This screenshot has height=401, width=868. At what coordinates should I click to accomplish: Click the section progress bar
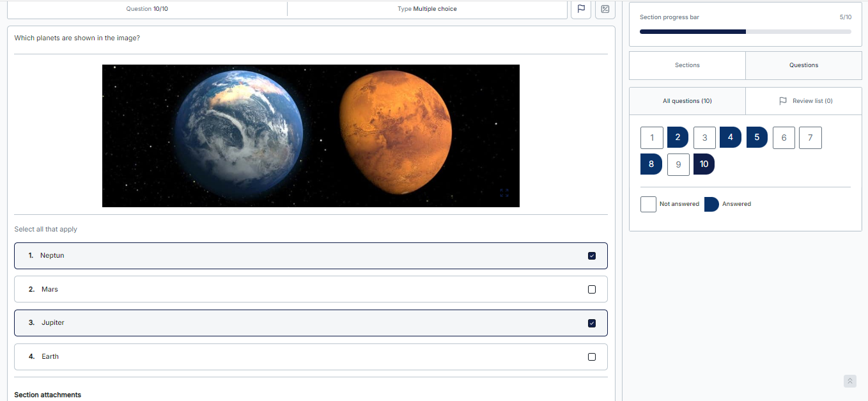click(745, 31)
